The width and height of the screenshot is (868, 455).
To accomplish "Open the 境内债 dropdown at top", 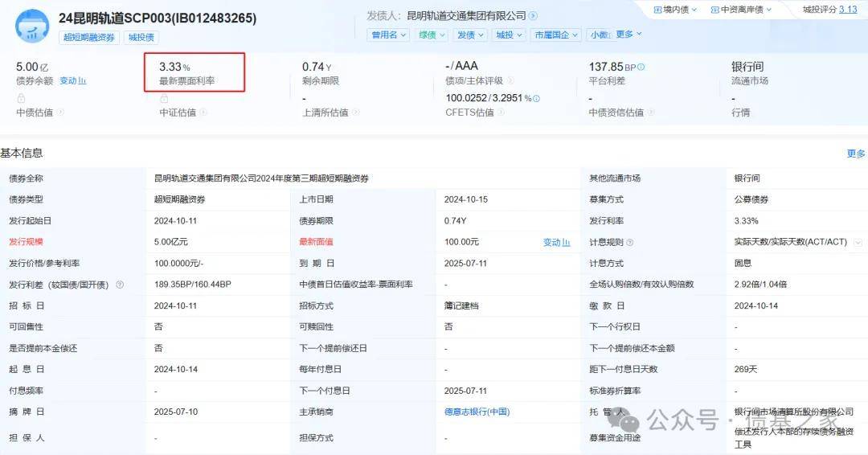I will click(675, 10).
